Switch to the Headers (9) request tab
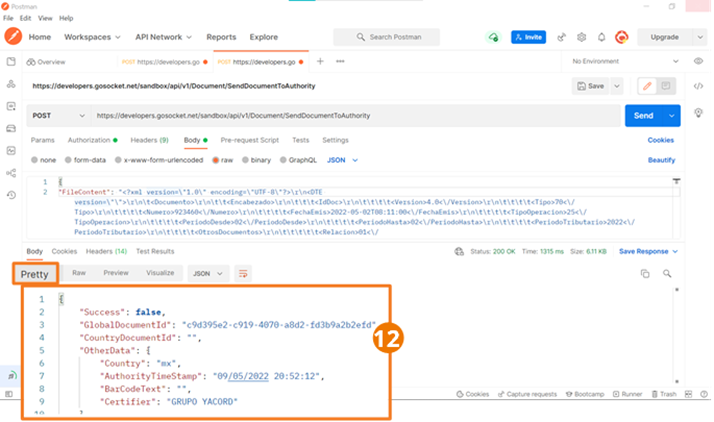This screenshot has width=714, height=422. [x=149, y=140]
